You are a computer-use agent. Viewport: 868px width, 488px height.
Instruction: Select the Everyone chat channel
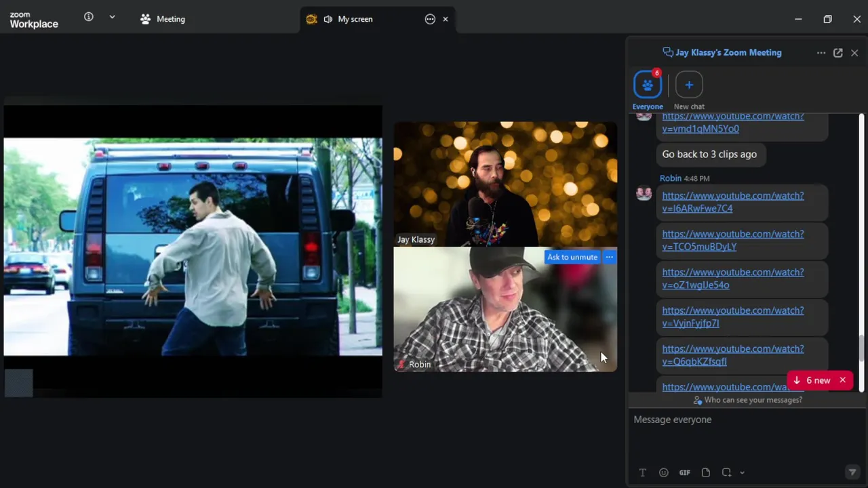click(x=648, y=90)
